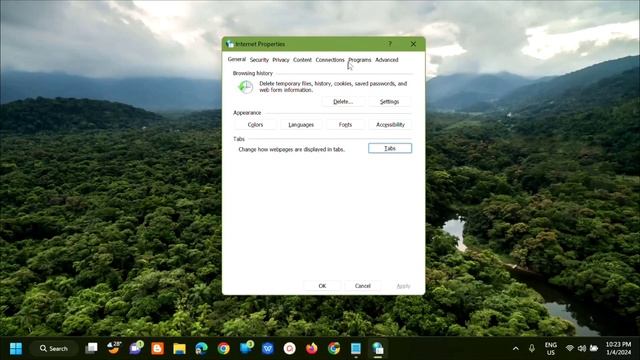Open the Languages button
640x360 pixels.
pos(301,124)
